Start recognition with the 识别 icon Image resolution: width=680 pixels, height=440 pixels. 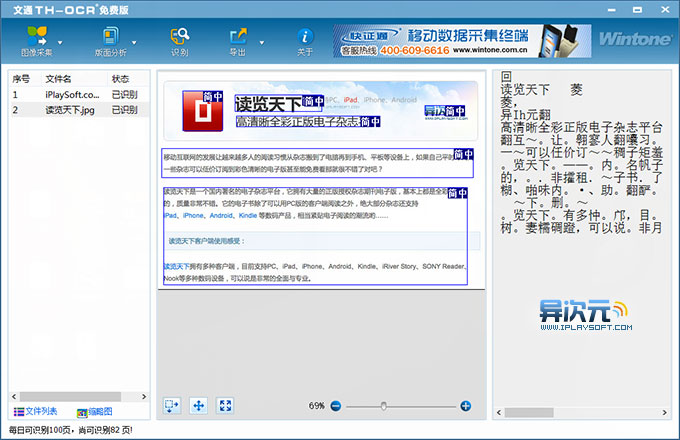[180, 41]
